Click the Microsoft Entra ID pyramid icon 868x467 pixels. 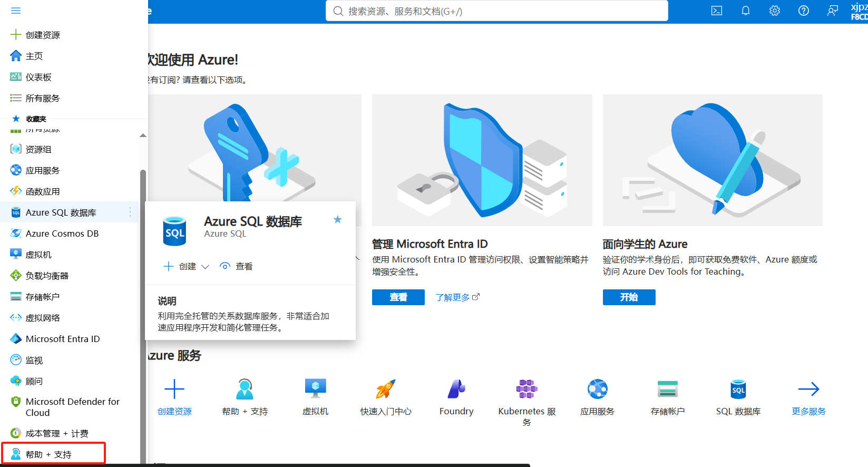pos(16,339)
